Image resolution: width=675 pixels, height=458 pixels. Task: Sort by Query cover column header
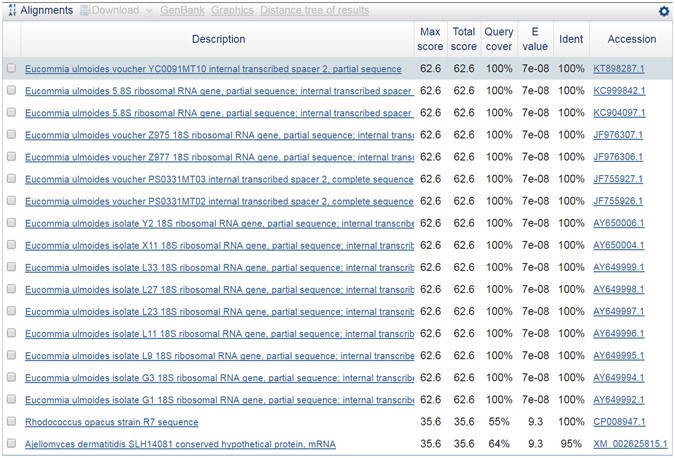(498, 39)
